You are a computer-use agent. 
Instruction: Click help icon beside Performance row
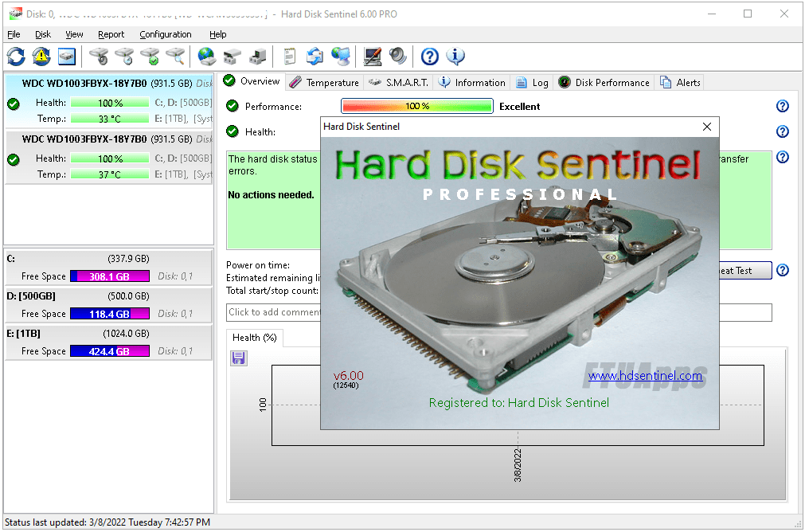coord(783,106)
